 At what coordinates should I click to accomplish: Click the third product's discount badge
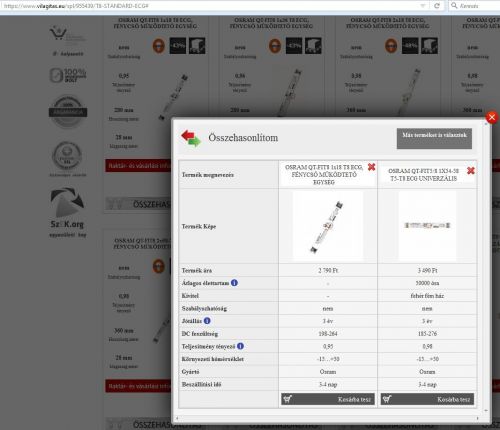[410, 46]
